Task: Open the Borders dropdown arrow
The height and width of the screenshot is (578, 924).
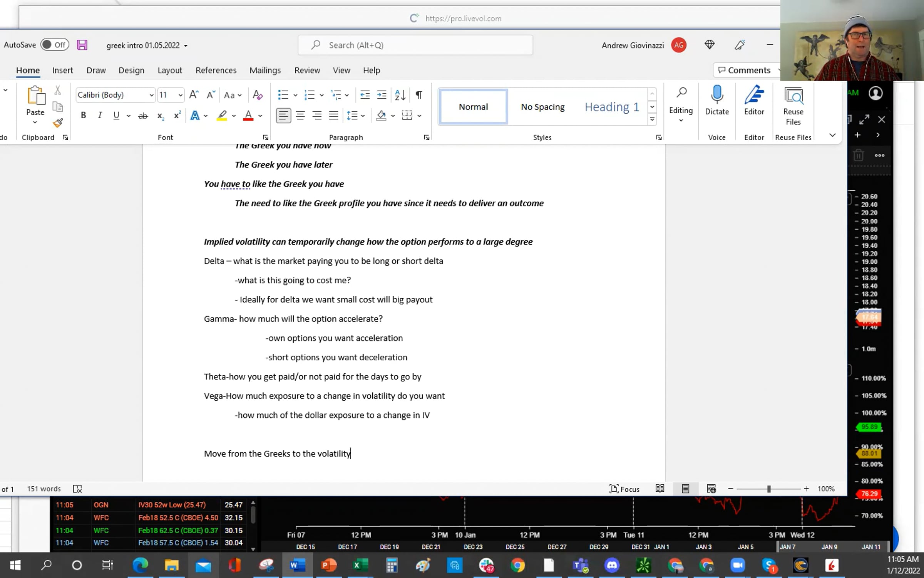Action: 419,116
